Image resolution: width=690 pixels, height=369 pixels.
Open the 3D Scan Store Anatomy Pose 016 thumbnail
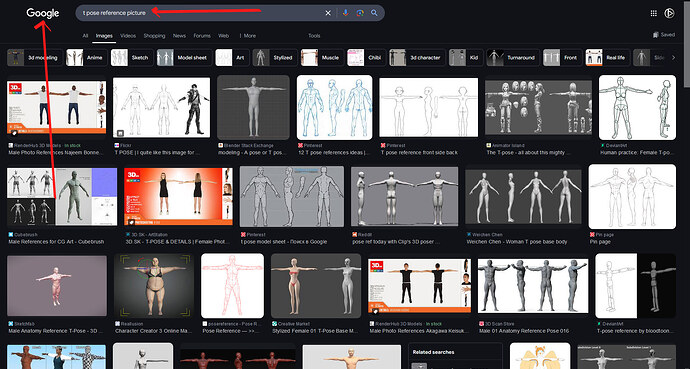pyautogui.click(x=533, y=286)
